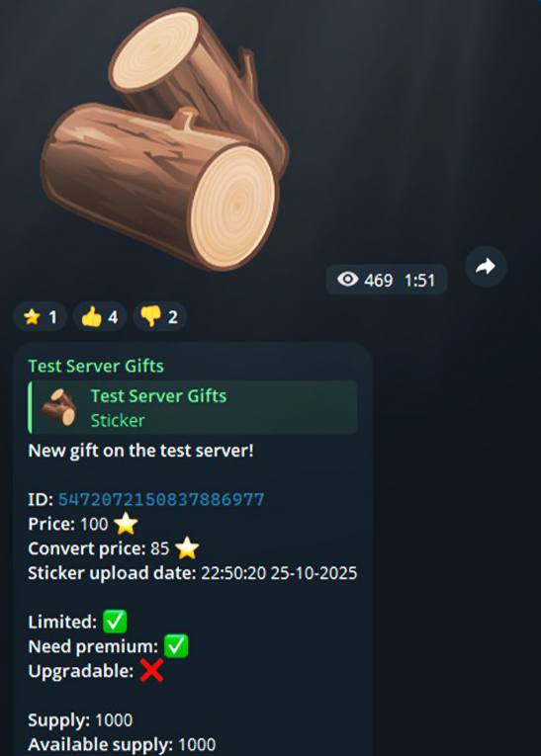The height and width of the screenshot is (756, 541).
Task: Open the large wooden logs sticker
Action: [x=164, y=139]
